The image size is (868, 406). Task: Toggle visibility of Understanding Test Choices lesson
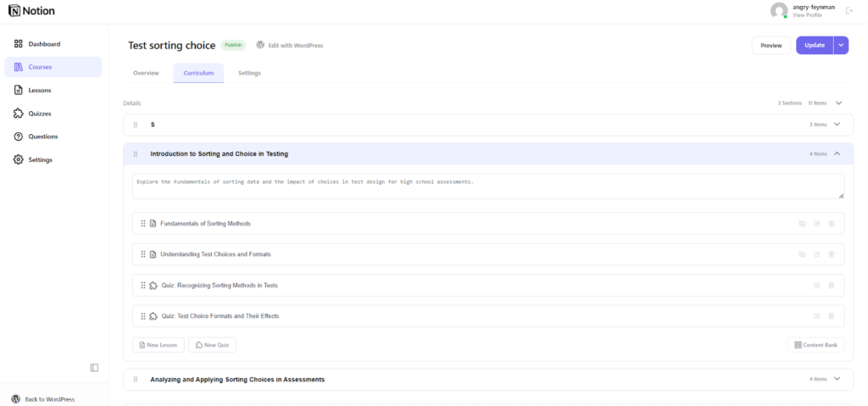pos(802,254)
